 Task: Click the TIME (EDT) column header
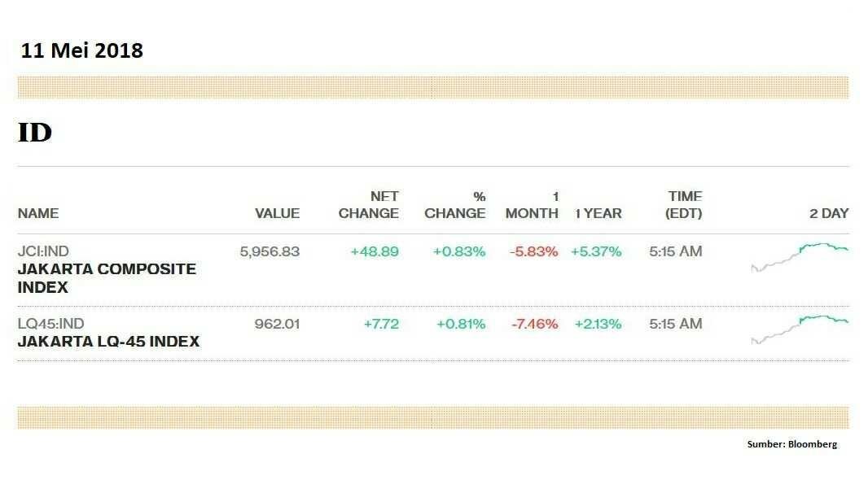coord(684,205)
